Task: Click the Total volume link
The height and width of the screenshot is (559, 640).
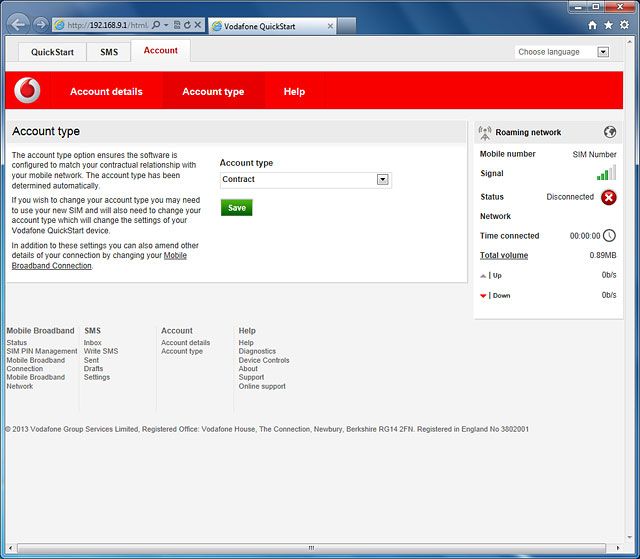Action: 504,255
